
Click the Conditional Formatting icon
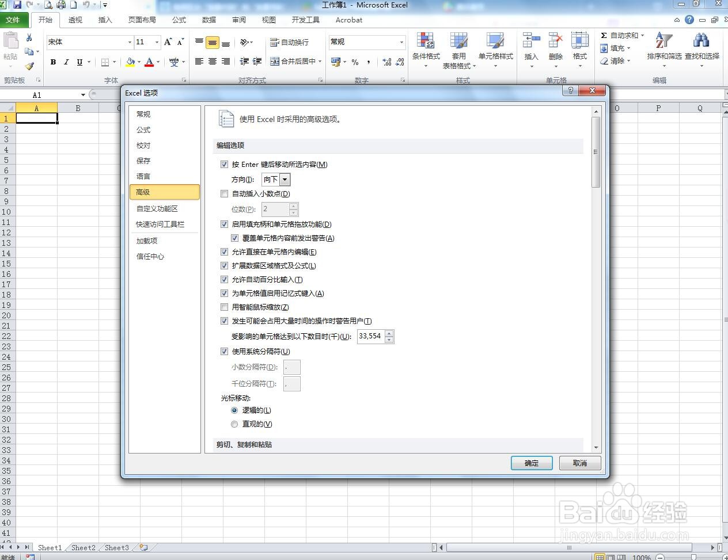click(426, 41)
